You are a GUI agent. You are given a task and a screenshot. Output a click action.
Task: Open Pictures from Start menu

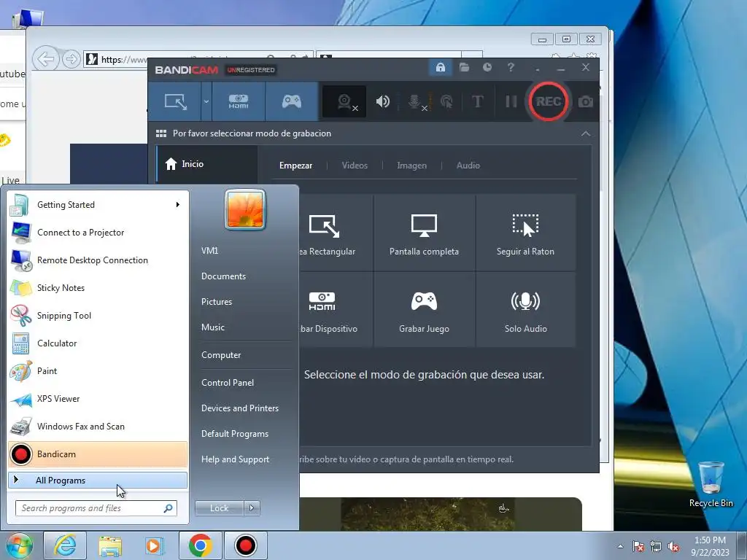[217, 302]
